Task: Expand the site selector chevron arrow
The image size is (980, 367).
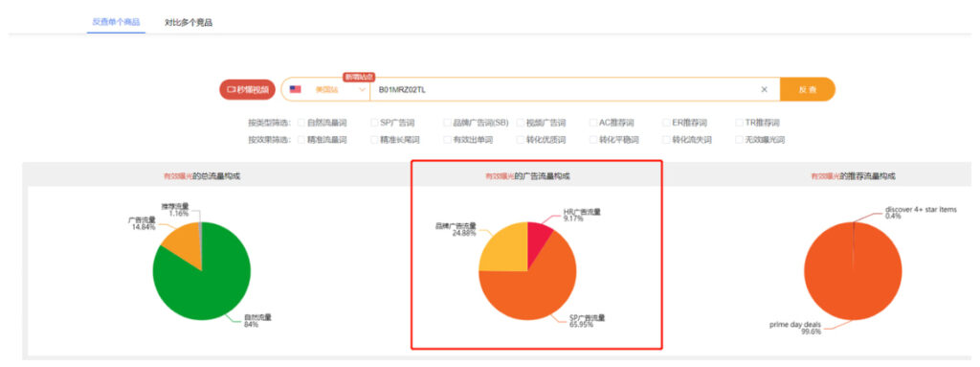Action: pos(362,89)
